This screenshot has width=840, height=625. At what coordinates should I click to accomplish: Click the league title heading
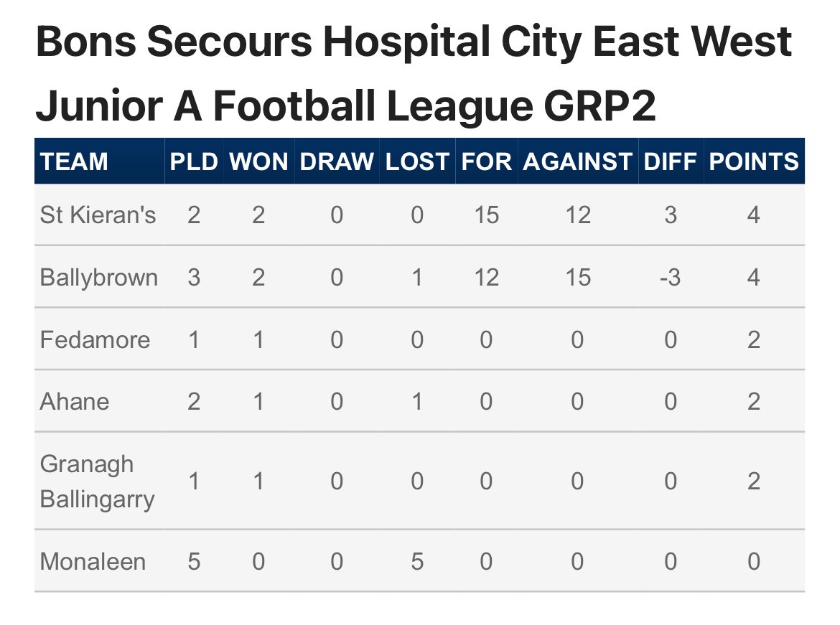click(x=414, y=75)
